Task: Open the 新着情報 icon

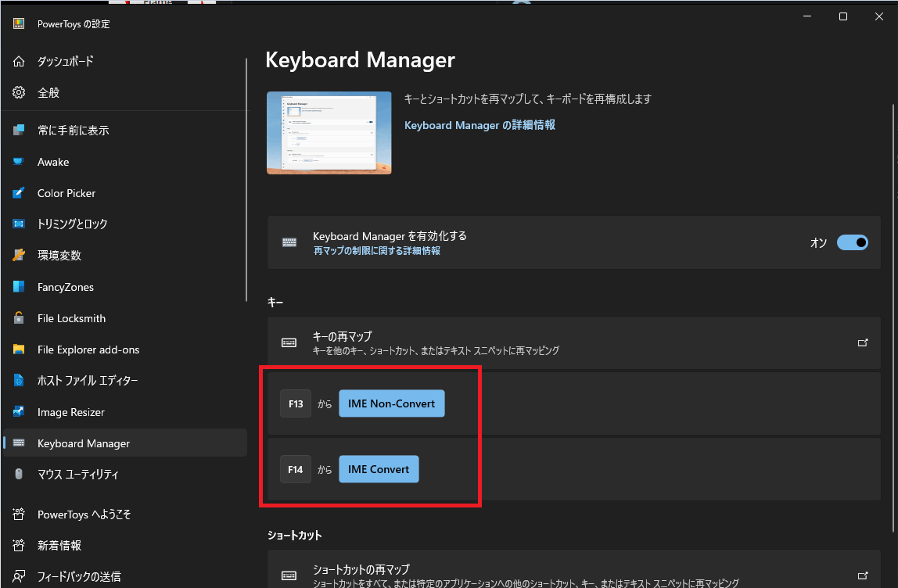Action: click(x=19, y=545)
